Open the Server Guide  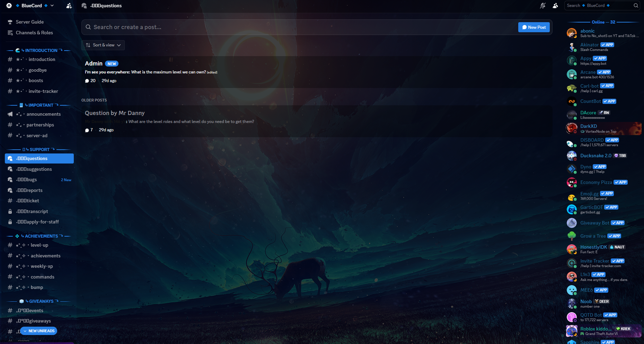pyautogui.click(x=29, y=22)
